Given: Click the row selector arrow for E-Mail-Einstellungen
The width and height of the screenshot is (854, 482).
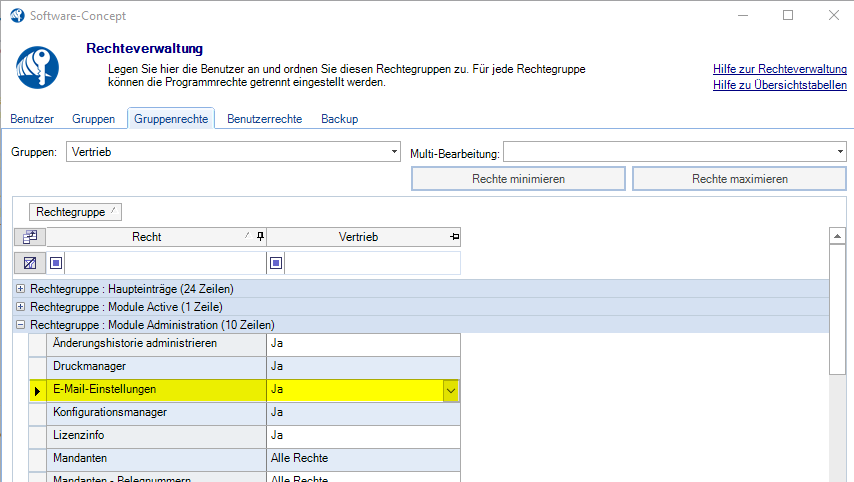Looking at the screenshot, I should click(37, 391).
